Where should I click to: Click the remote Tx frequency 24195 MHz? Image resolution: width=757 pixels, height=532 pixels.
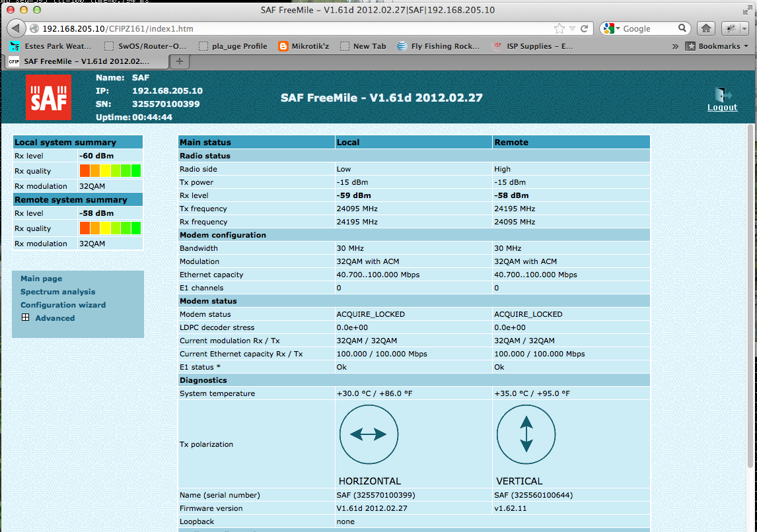[x=515, y=209]
